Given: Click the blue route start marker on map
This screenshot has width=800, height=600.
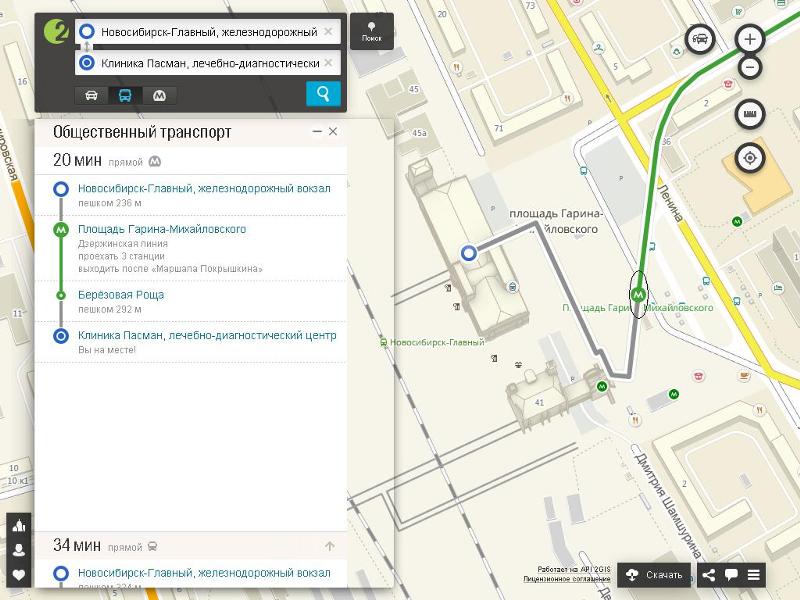Looking at the screenshot, I should click(468, 253).
